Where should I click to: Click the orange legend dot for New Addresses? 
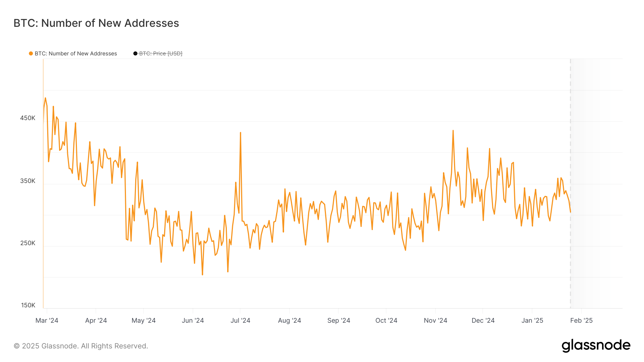click(31, 54)
